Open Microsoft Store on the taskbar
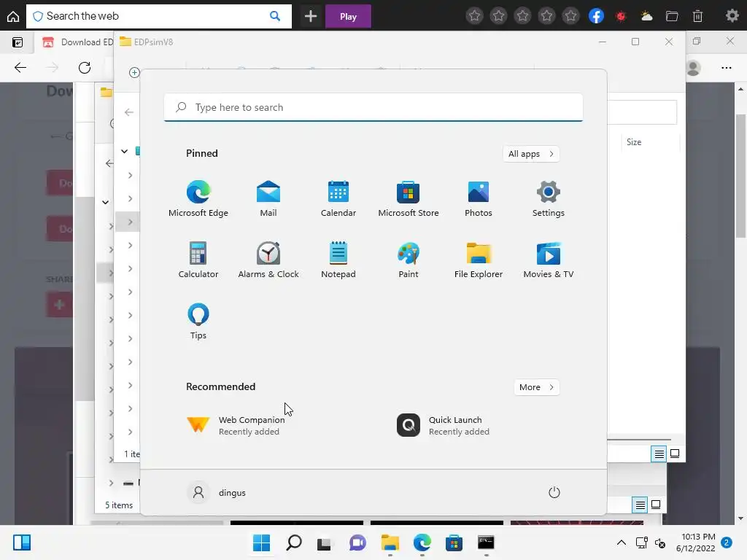 point(454,542)
